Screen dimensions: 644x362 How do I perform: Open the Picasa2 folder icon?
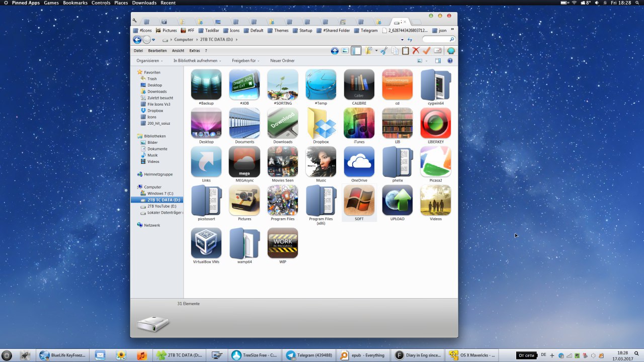pyautogui.click(x=436, y=161)
